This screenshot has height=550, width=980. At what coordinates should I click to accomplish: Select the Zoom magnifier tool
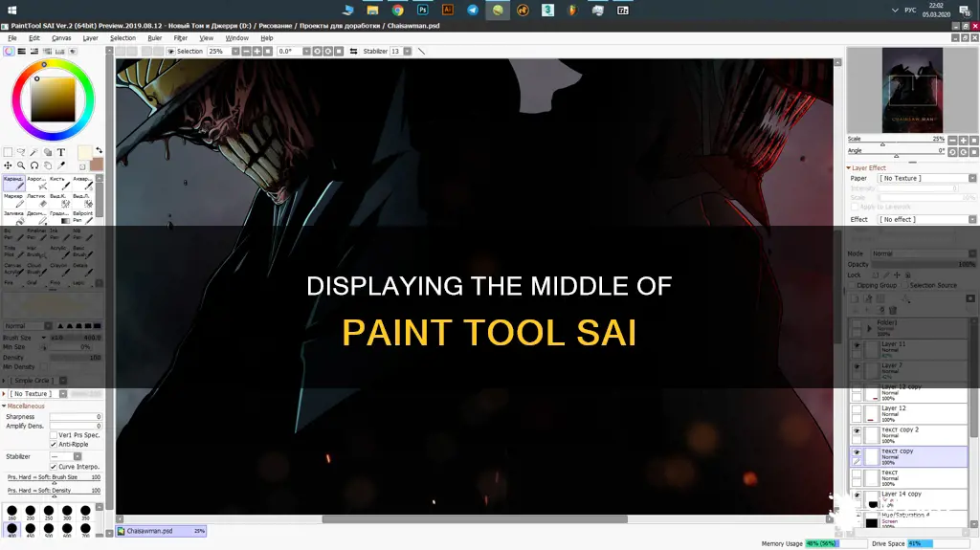21,165
